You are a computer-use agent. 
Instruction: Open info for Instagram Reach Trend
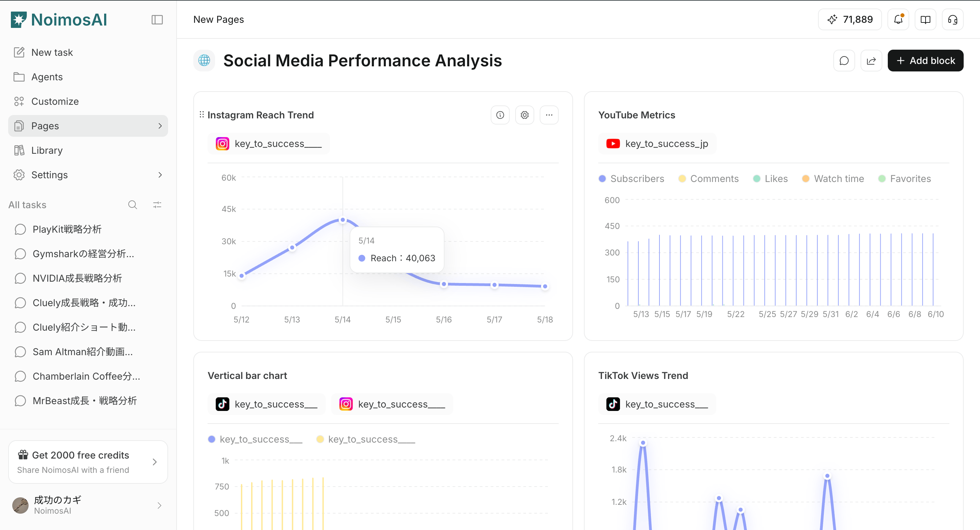(x=500, y=115)
